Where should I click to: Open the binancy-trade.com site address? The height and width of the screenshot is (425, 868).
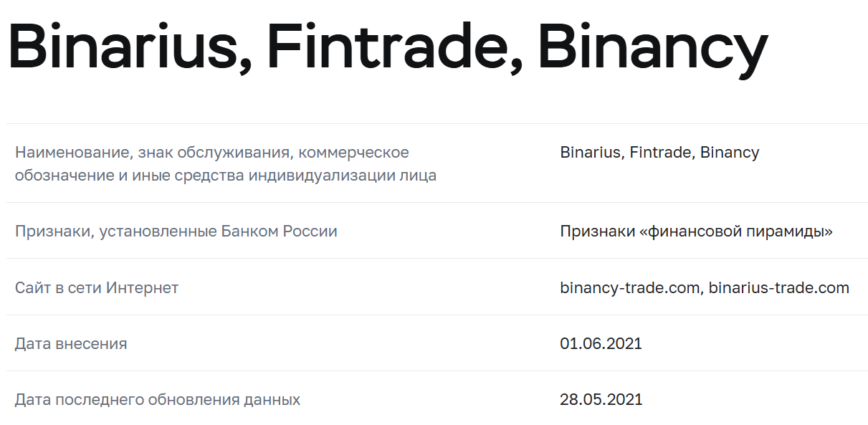[630, 288]
